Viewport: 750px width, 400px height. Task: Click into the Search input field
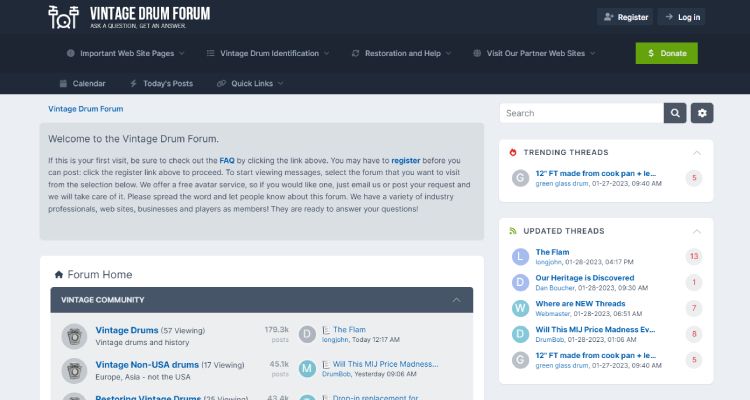pyautogui.click(x=582, y=113)
